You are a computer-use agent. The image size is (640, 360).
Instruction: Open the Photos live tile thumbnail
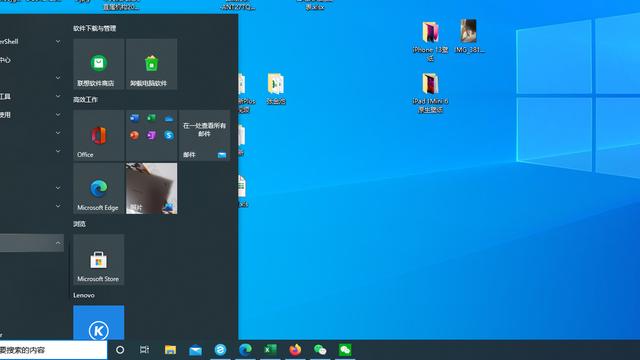pyautogui.click(x=151, y=188)
